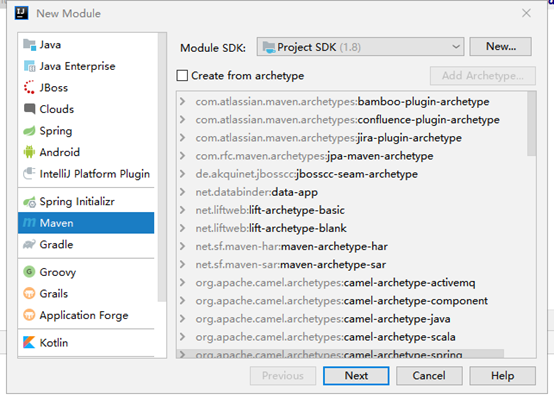Image resolution: width=554 pixels, height=400 pixels.
Task: Click the Gradle elephant icon
Action: (x=29, y=245)
